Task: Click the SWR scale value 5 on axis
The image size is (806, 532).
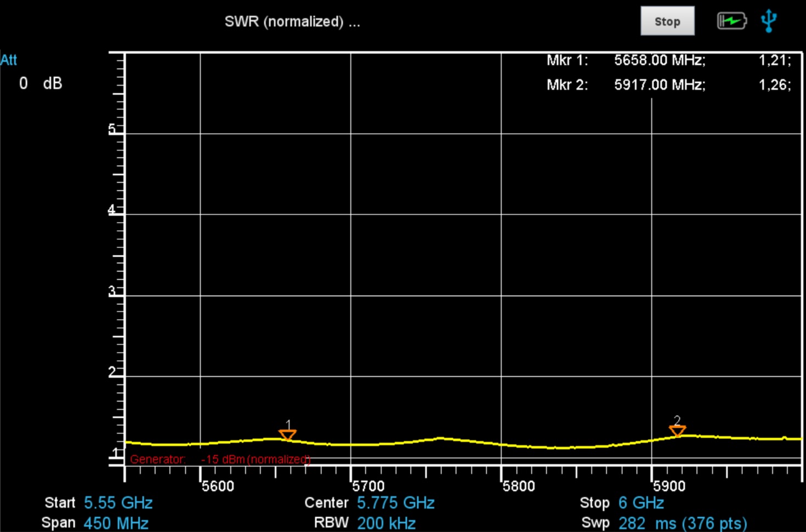Action: point(112,129)
